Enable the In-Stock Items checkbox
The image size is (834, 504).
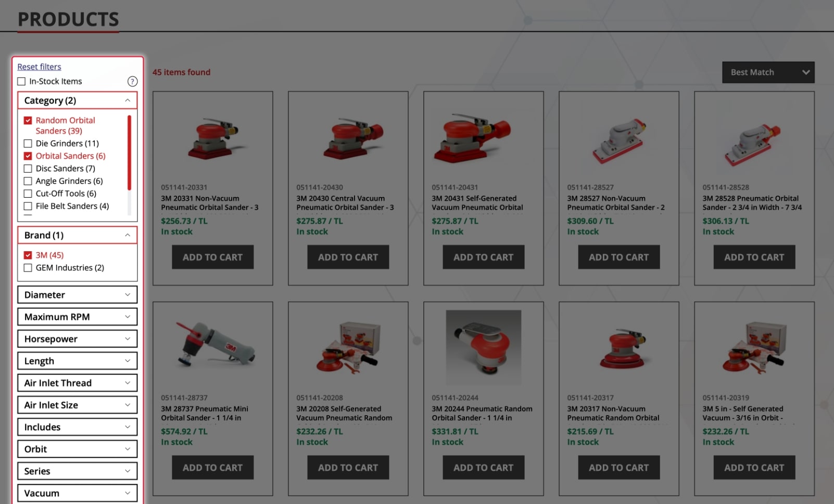point(21,81)
